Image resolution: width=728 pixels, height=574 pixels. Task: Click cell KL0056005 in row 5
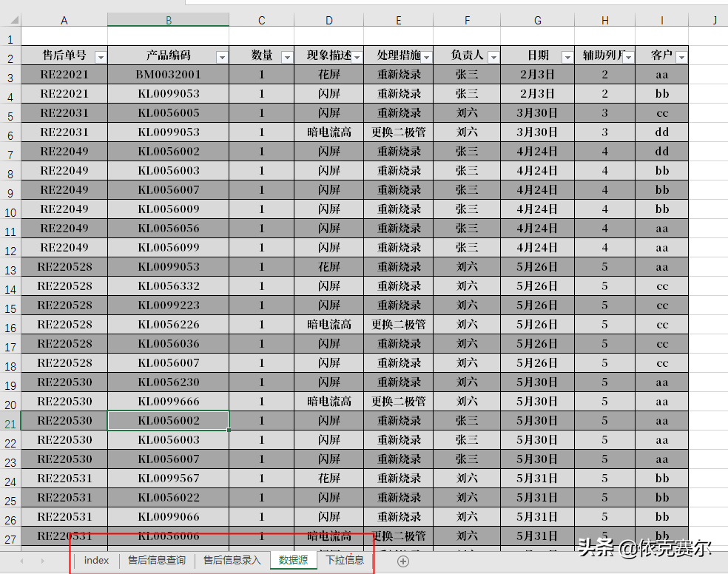coord(168,112)
